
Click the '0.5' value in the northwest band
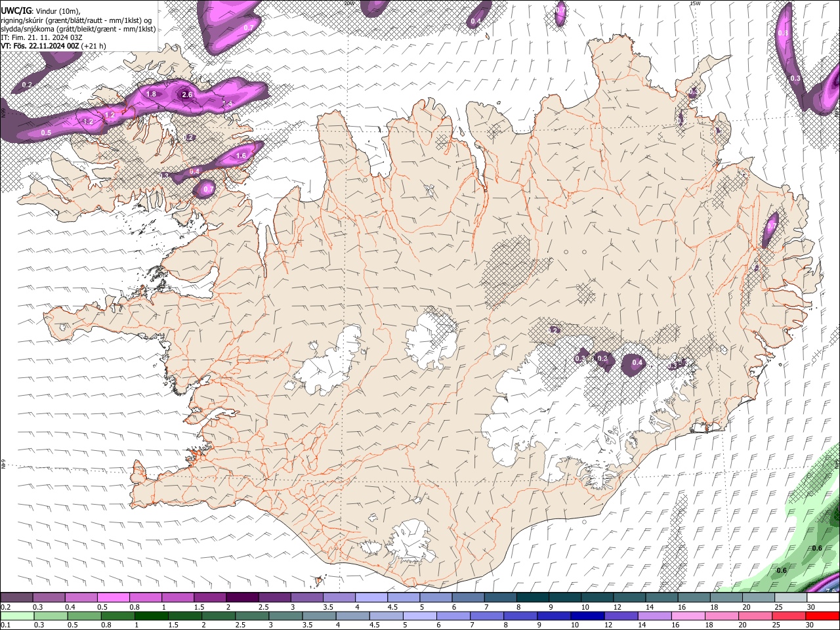(x=46, y=133)
